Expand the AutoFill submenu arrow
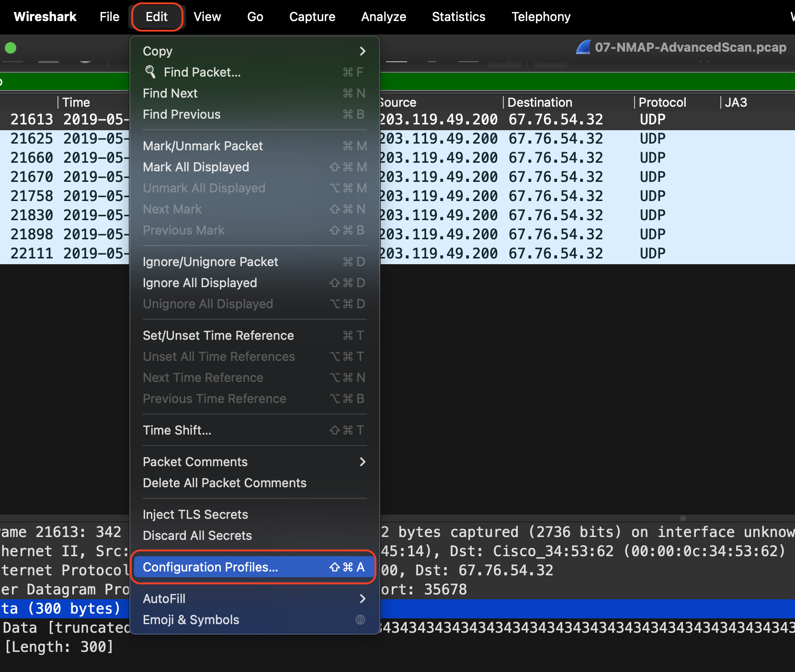This screenshot has height=672, width=795. point(363,599)
